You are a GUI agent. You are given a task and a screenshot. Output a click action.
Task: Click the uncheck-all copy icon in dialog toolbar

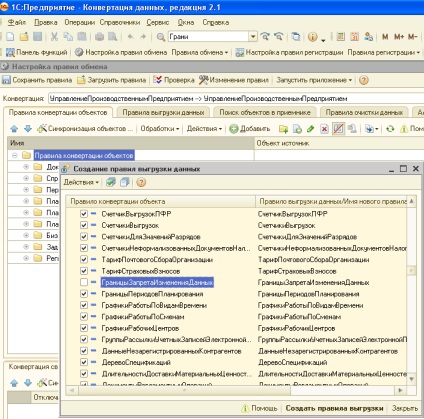point(125,182)
